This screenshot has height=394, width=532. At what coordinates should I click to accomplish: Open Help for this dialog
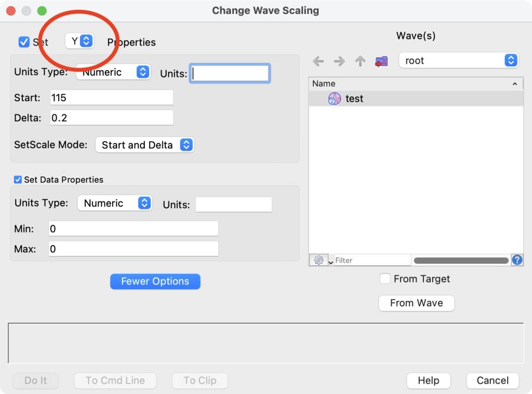pos(429,381)
